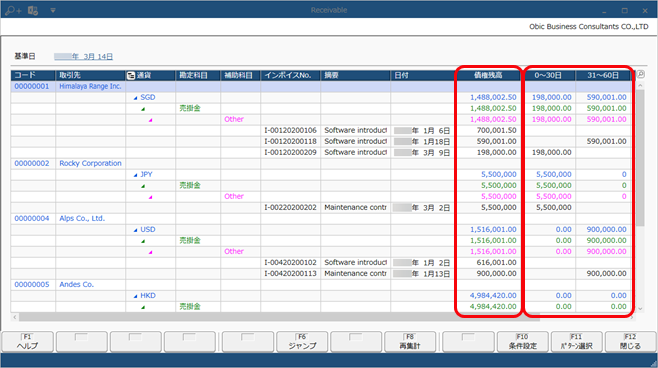Screen dimensions: 658x368
Task: Click the 基準日 date field
Action: [x=84, y=56]
